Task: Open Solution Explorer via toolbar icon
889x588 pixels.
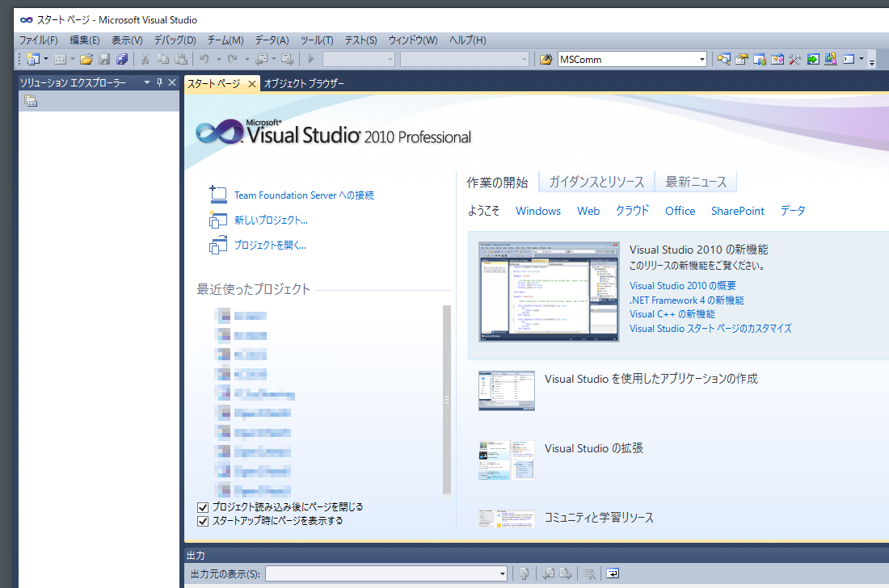Action: point(724,60)
